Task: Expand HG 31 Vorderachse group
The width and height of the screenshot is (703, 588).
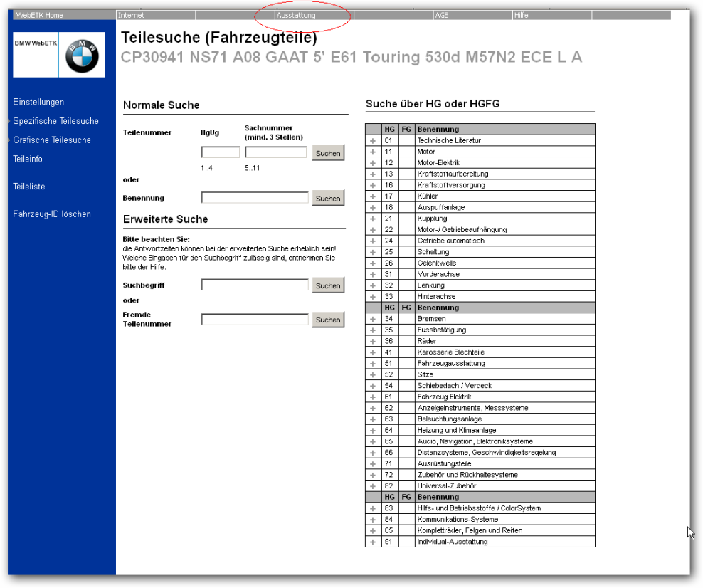Action: [x=373, y=275]
